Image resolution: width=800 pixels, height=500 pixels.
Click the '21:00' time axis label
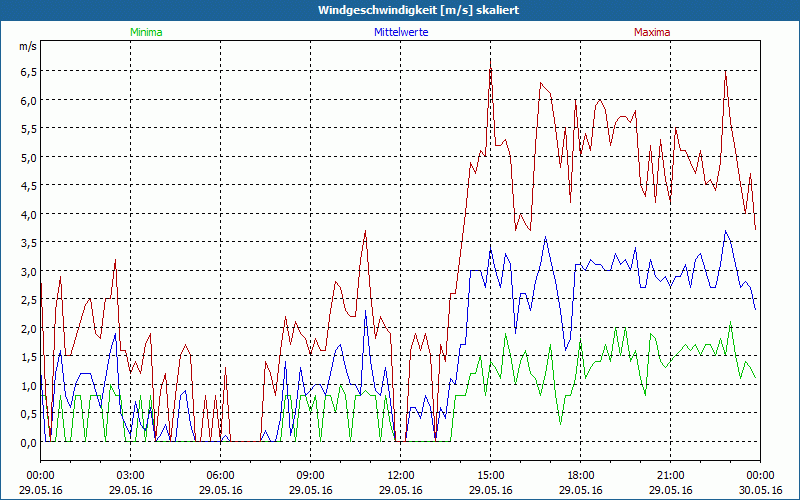[670, 476]
